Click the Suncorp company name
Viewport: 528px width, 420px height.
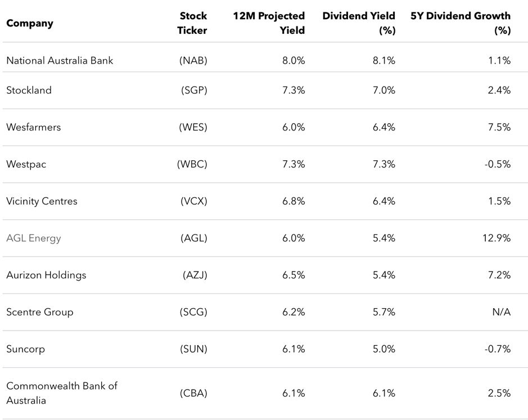(x=25, y=349)
